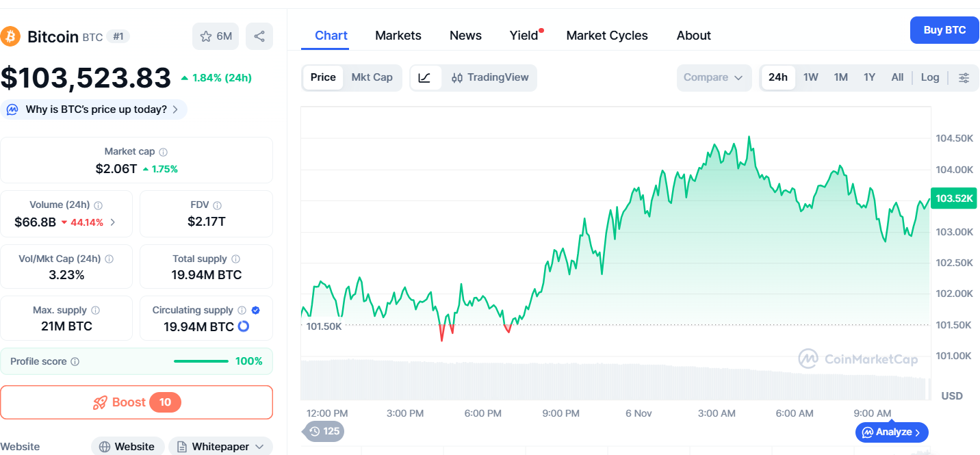Open the Max. supply info icon
The image size is (980, 455).
tap(95, 311)
